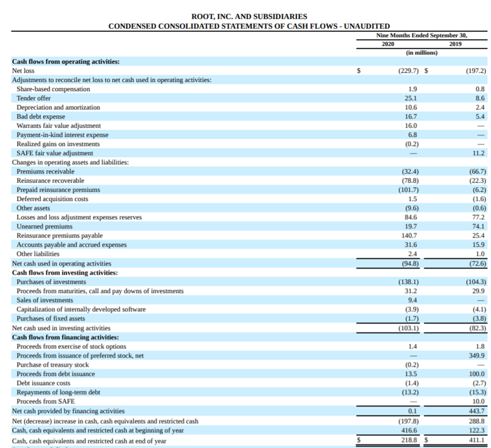Select "Proceeds from maturities, call and pay downs" label

(100, 291)
